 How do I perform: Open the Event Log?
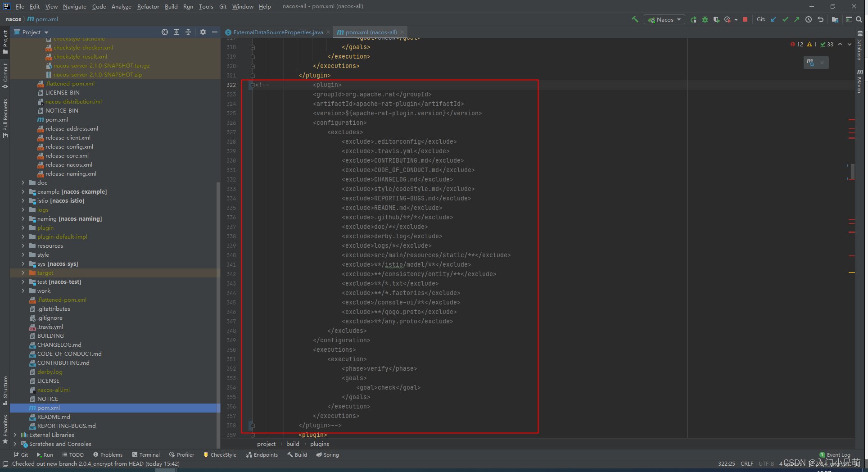(835, 454)
